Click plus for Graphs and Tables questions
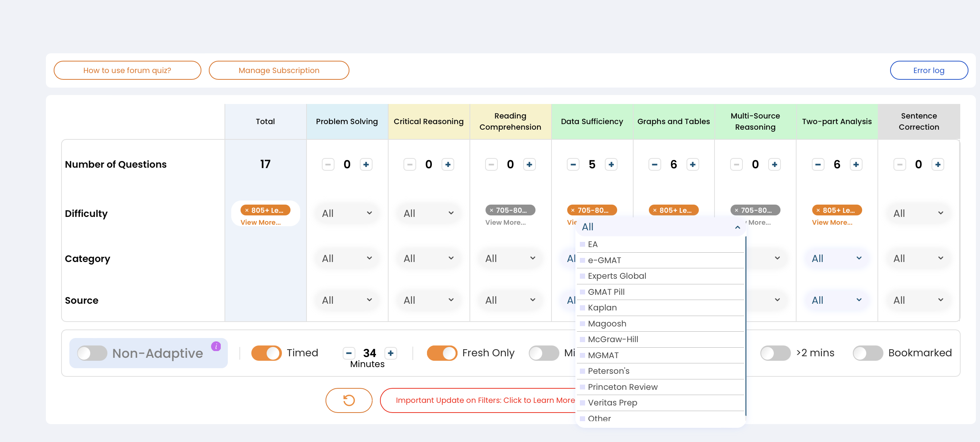Screen dimensions: 980x442 (x=692, y=165)
